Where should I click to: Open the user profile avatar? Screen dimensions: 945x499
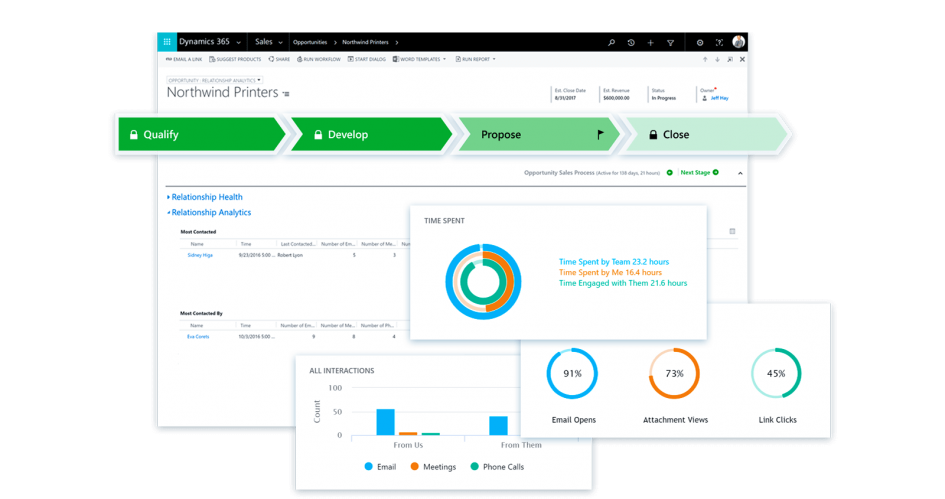coord(738,42)
